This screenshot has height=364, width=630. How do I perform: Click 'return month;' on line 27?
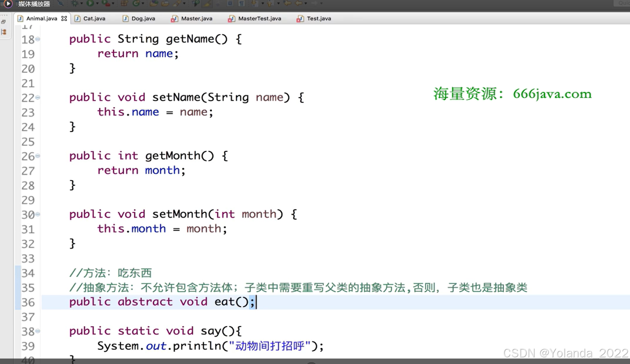[141, 170]
